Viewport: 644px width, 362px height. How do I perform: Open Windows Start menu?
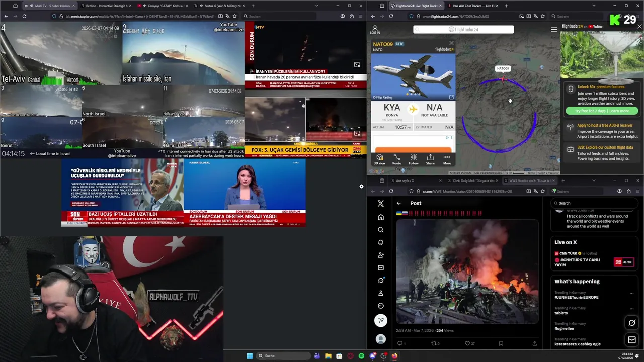pos(249,356)
